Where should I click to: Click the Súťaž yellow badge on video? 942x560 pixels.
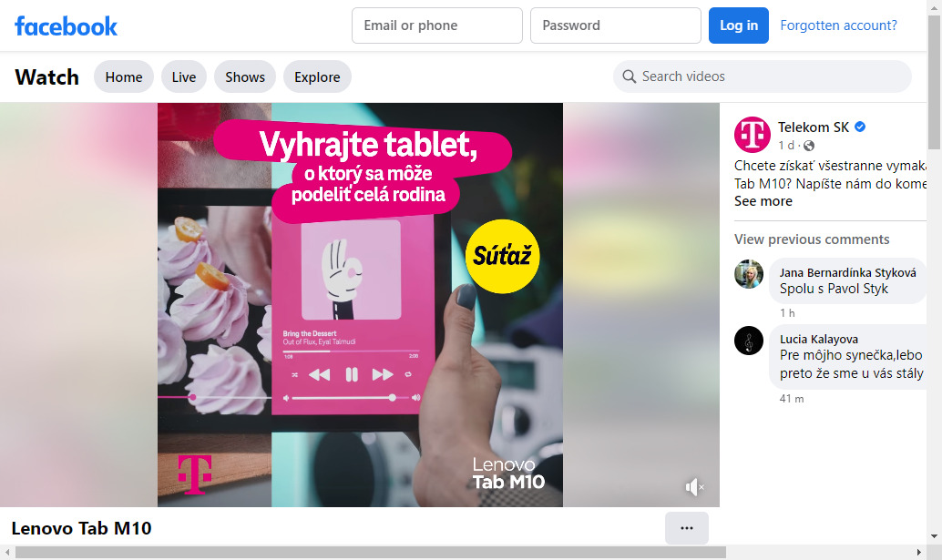[502, 256]
